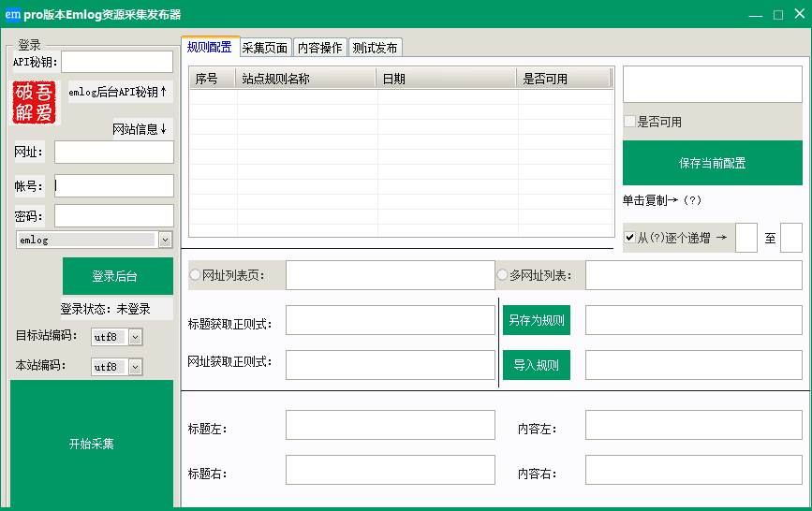Open the 内容操作 tab
The width and height of the screenshot is (812, 511).
tap(320, 48)
